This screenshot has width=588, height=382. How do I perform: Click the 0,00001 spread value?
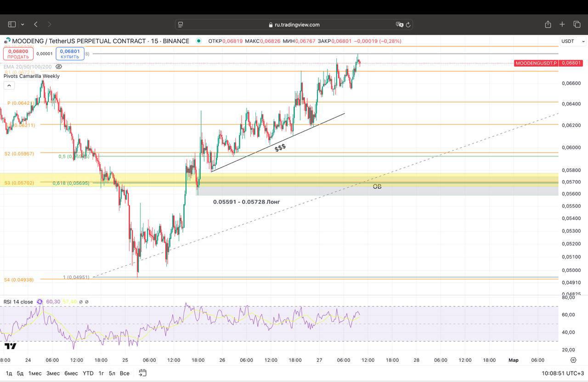pos(45,54)
